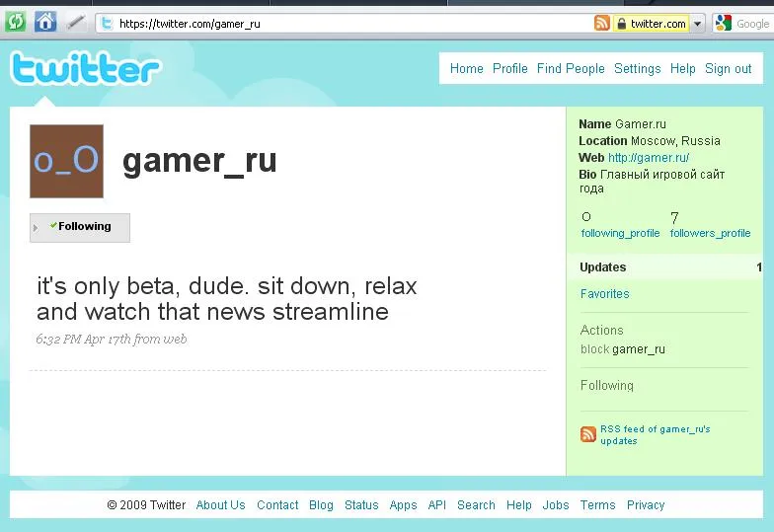Click the followers_profile count link
Image resolution: width=774 pixels, height=532 pixels.
(710, 233)
